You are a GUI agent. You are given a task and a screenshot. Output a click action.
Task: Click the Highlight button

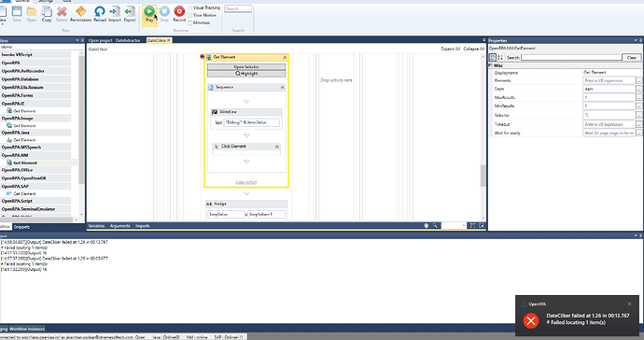pos(246,73)
